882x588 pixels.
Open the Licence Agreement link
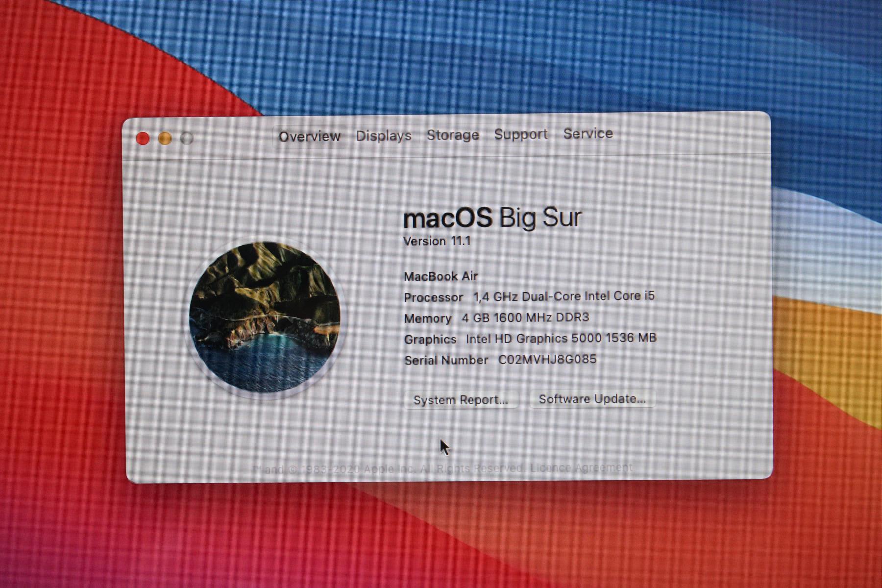pos(581,468)
